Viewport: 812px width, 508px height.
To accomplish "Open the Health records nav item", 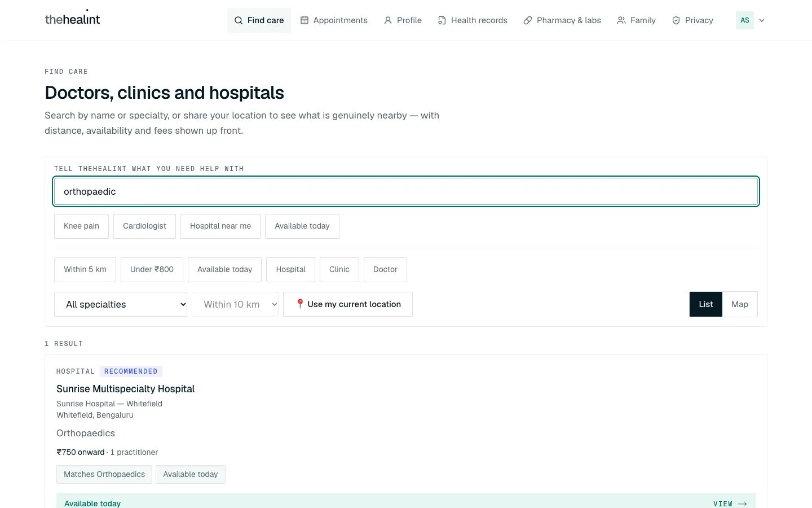I will coord(473,20).
